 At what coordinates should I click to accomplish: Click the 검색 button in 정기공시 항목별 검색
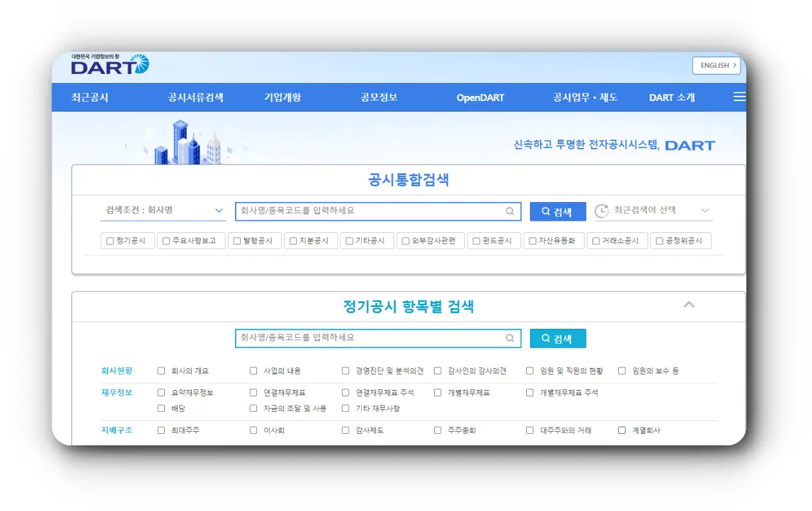point(557,338)
